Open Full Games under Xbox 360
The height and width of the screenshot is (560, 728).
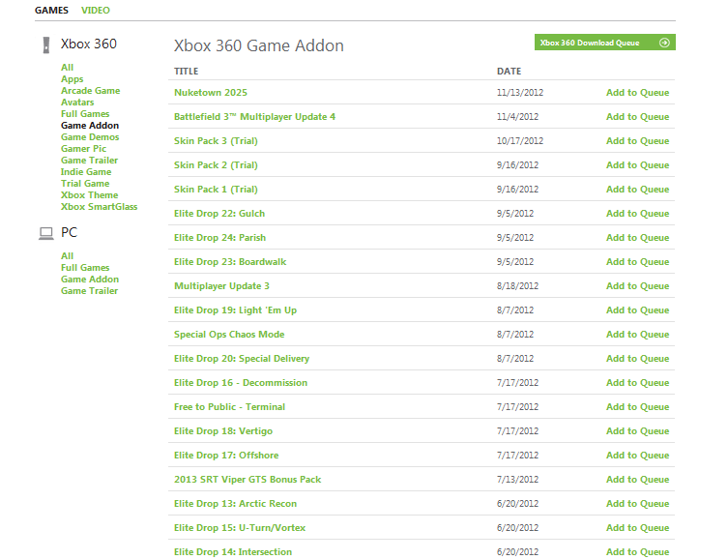[x=85, y=114]
